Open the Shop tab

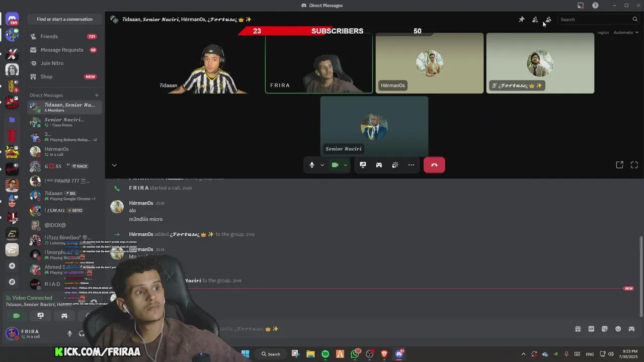click(64, 76)
